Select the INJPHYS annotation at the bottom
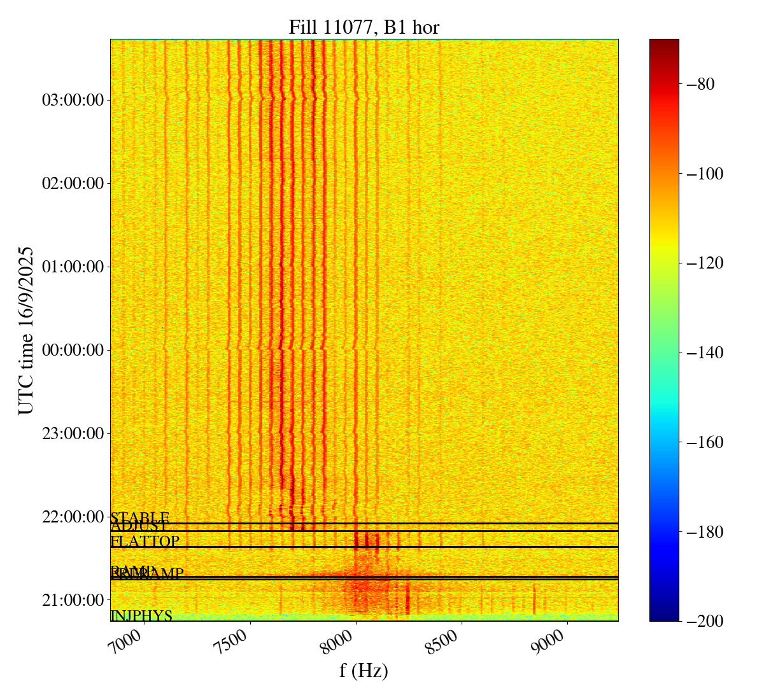The width and height of the screenshot is (764, 700). click(141, 616)
